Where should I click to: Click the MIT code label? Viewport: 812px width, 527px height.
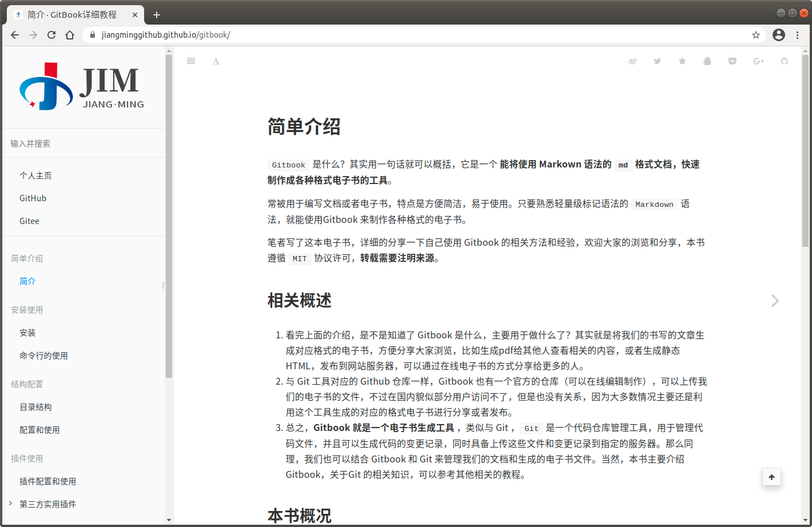[x=300, y=258]
